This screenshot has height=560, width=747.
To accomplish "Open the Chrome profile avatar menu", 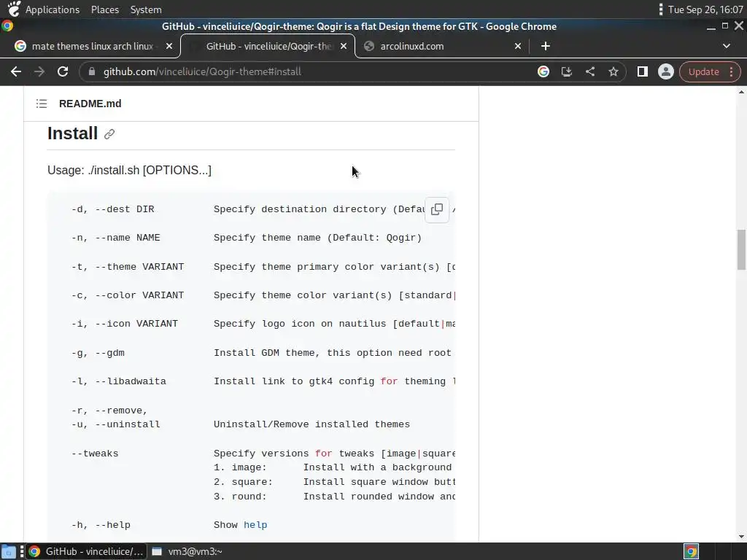I will click(x=665, y=72).
